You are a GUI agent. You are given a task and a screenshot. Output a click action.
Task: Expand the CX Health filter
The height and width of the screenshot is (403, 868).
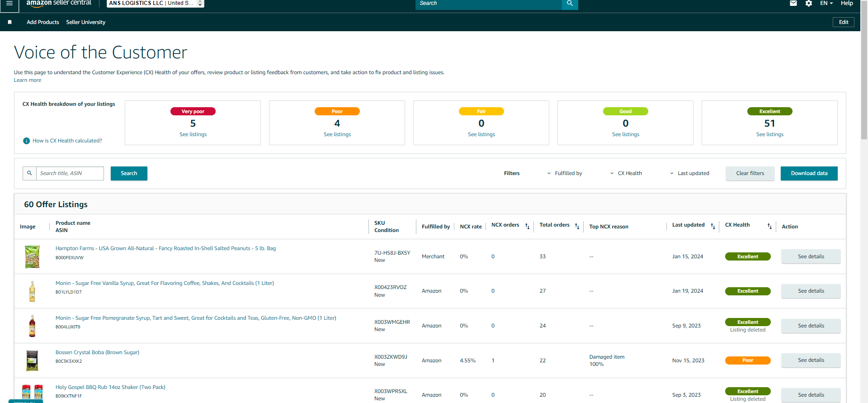tap(626, 173)
